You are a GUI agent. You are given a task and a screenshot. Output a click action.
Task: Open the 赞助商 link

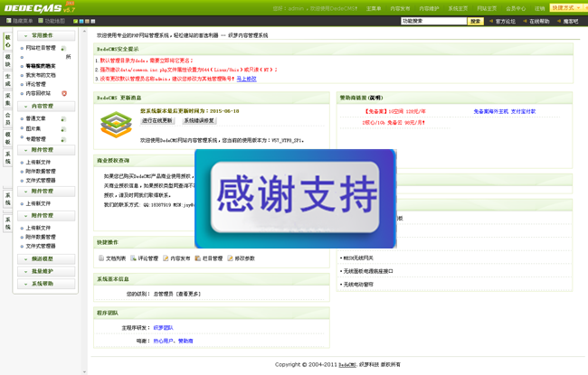click(x=185, y=341)
